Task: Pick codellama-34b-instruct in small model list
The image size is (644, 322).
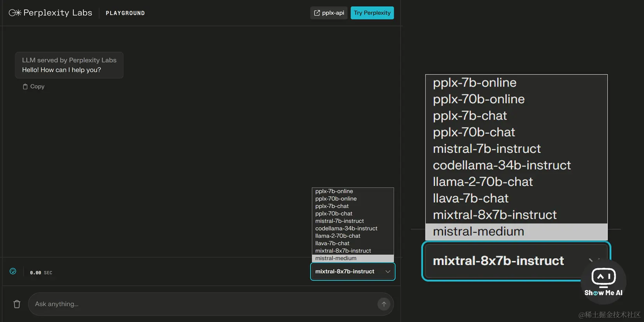Action: click(353, 228)
